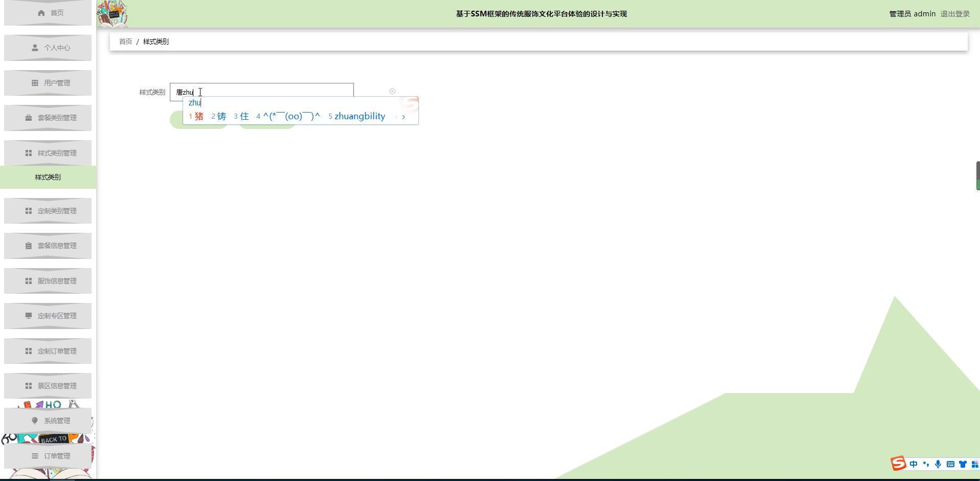Click the monitor icon for 定制专区管理

pyautogui.click(x=29, y=316)
